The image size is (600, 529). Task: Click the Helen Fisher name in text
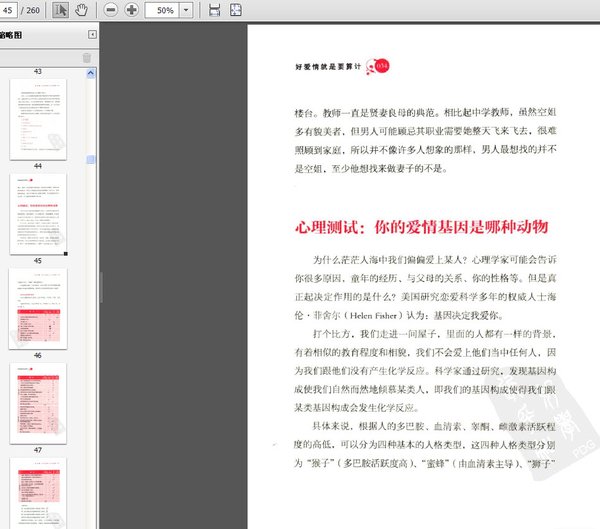373,315
